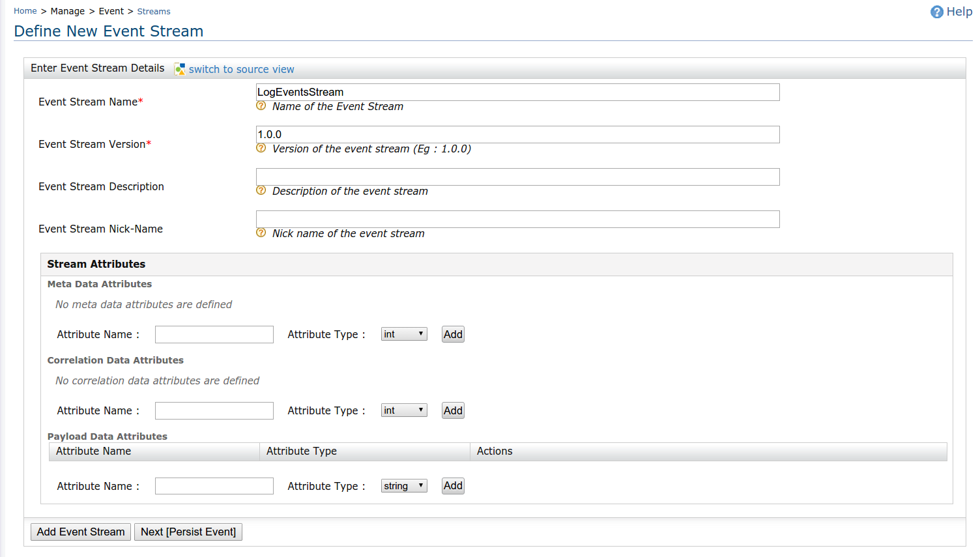Navigate to Manage in the breadcrumb
Screen dimensions: 980x557
(67, 10)
